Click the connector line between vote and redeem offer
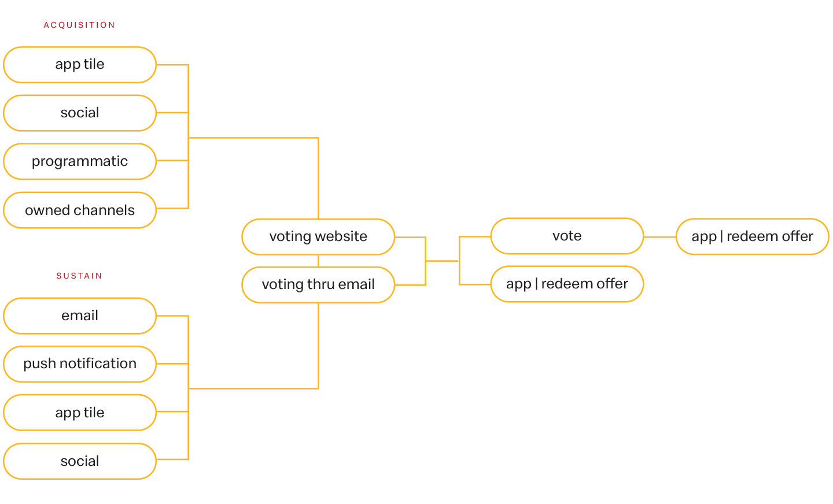Viewport: 833px width, 504px height. tap(659, 236)
